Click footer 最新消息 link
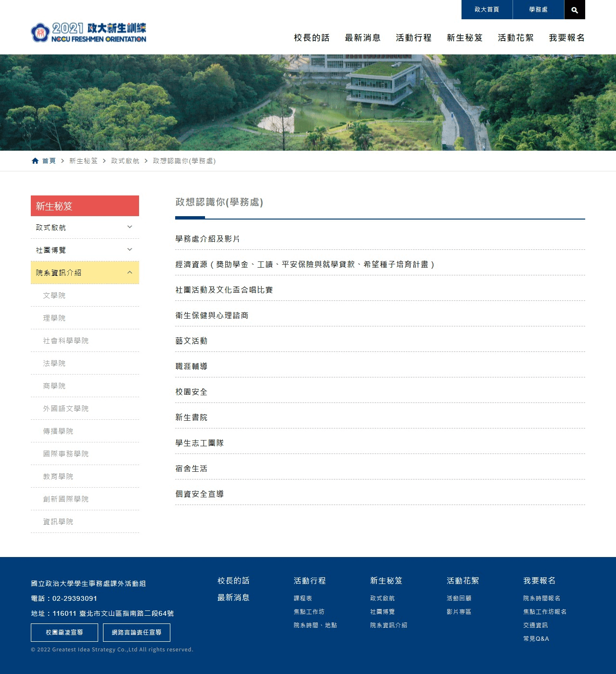Viewport: 616px width, 674px height. [233, 597]
